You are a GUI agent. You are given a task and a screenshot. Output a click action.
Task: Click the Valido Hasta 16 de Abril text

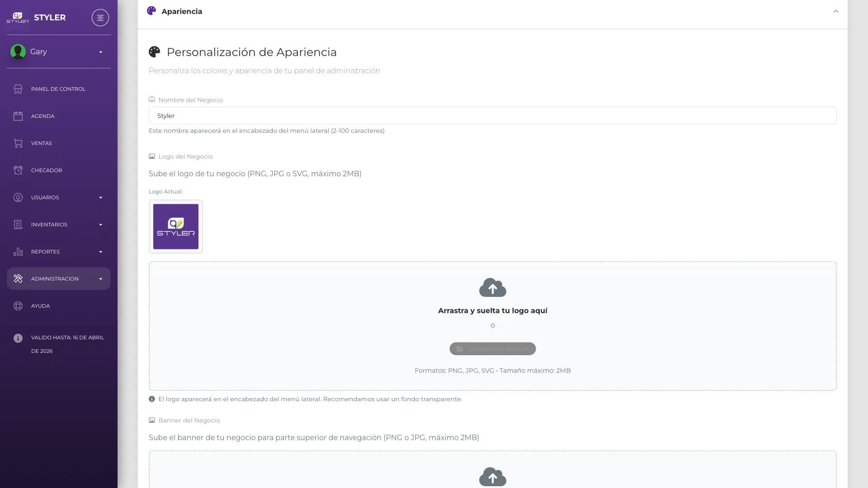point(68,344)
